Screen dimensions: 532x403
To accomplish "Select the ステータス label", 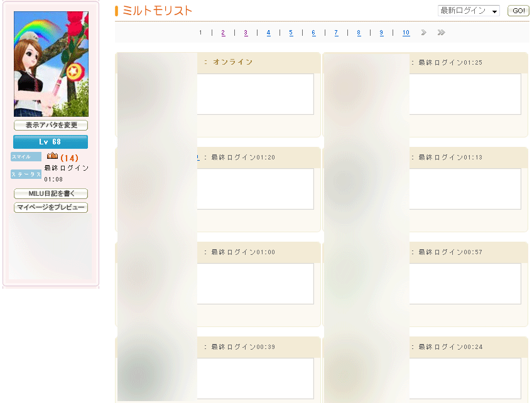I will 26,175.
